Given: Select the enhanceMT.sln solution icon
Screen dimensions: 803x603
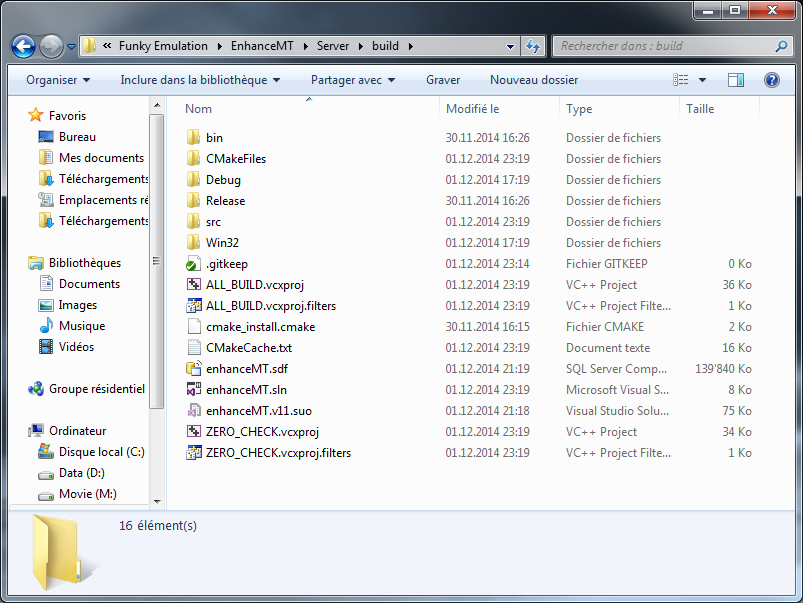Looking at the screenshot, I should (x=194, y=390).
